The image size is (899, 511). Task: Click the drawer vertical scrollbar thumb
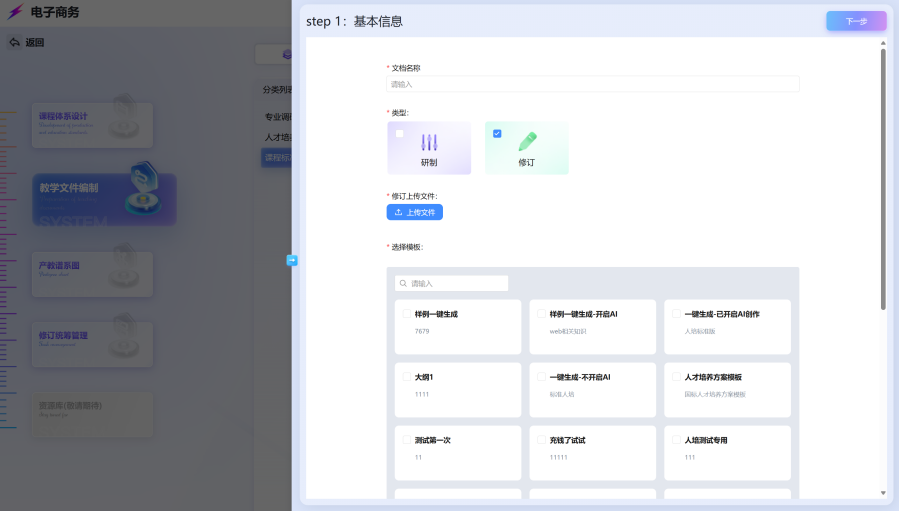pos(883,179)
